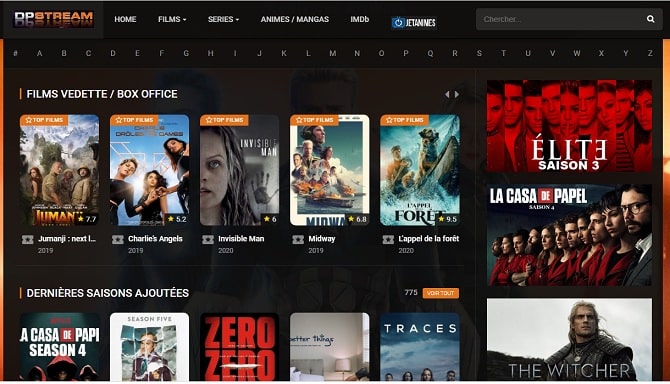
Task: Open The Witcher banner
Action: (x=570, y=340)
